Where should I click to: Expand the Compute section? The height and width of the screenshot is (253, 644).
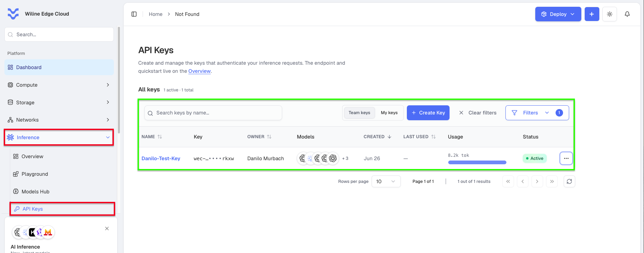point(59,85)
